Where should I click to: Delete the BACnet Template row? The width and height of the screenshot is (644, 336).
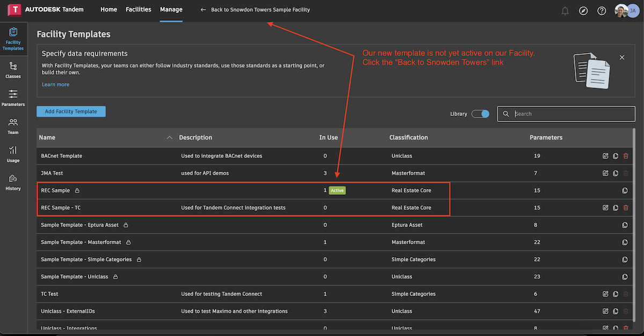[626, 156]
